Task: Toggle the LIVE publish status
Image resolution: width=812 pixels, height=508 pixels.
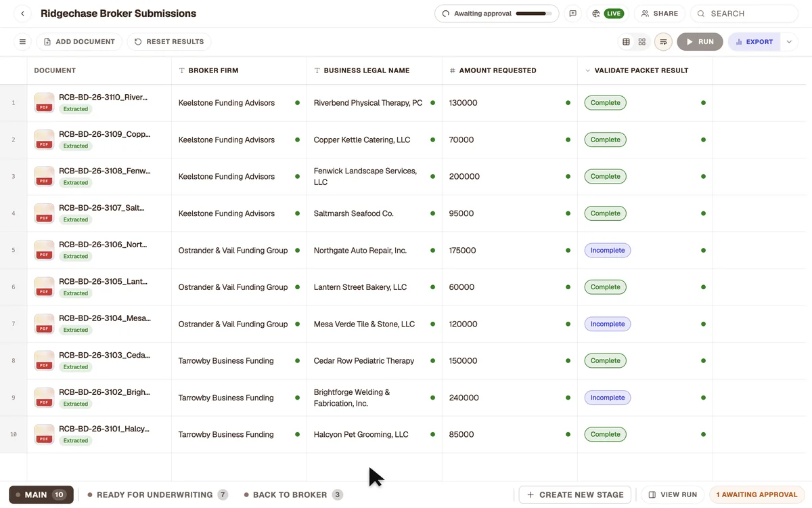Action: tap(607, 14)
